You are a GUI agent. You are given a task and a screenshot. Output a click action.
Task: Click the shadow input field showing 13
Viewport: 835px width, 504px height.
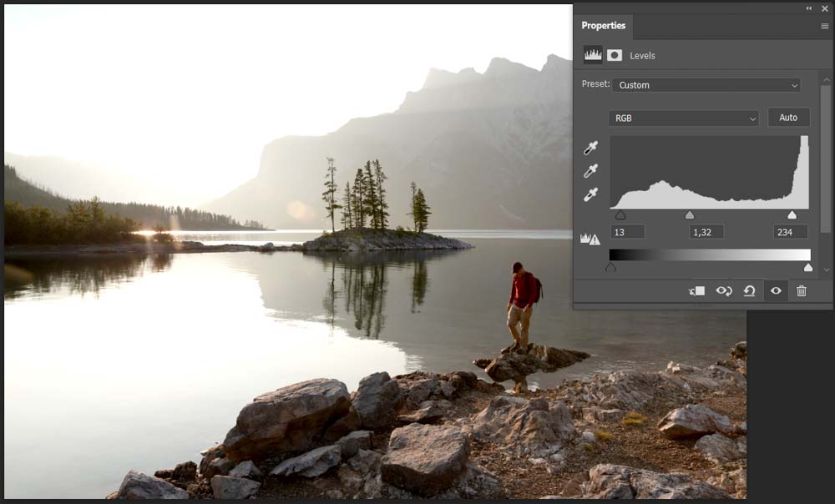click(627, 232)
